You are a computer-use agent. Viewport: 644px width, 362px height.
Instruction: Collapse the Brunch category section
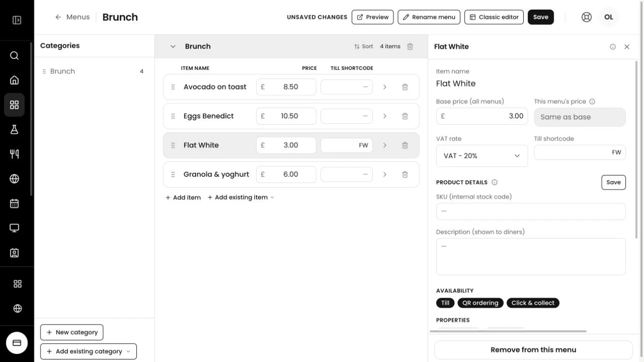point(173,46)
